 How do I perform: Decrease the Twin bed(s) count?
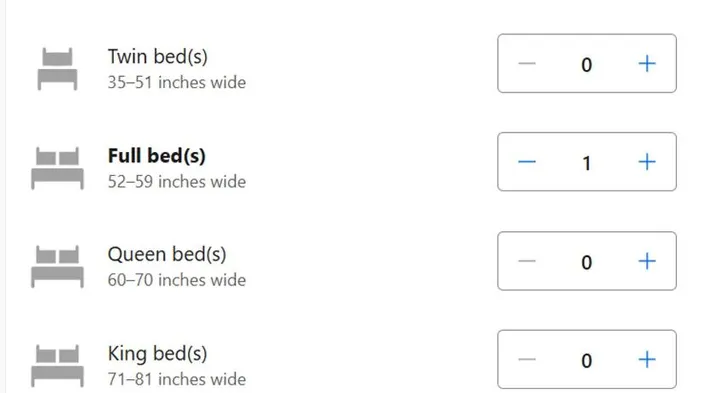(x=527, y=64)
